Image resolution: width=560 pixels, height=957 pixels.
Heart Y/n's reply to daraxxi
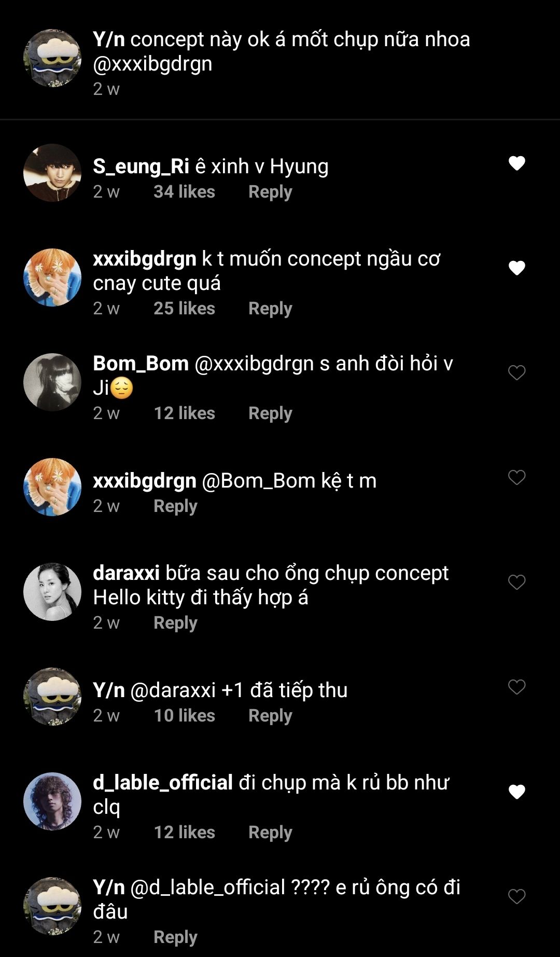(516, 687)
